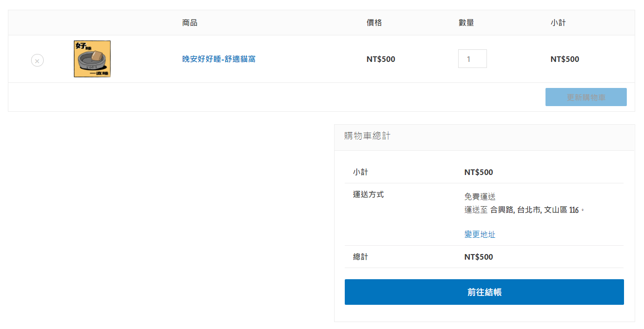Click the 價格 column header
Screen dimensions: 644x329
coord(374,23)
